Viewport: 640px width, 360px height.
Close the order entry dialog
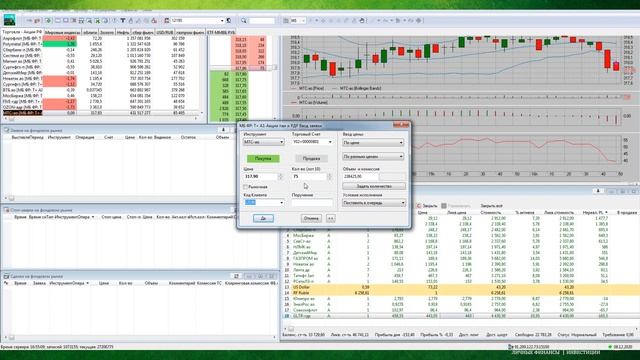click(x=401, y=125)
